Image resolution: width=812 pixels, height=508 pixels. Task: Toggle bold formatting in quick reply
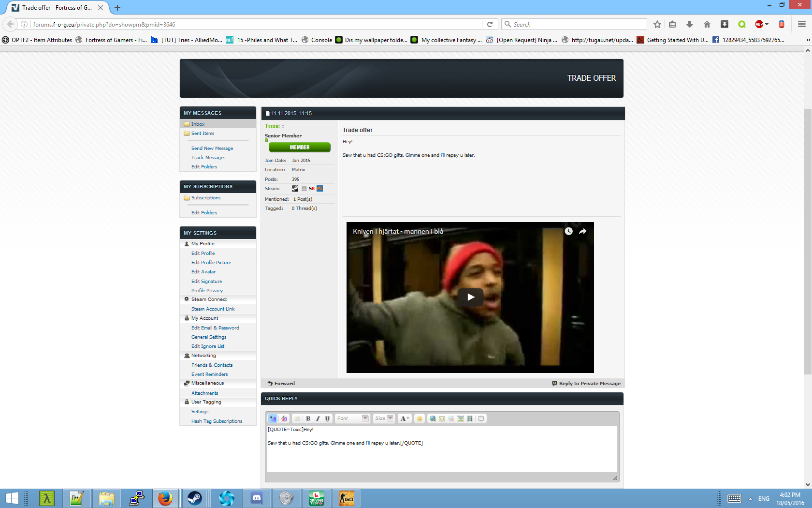point(308,418)
